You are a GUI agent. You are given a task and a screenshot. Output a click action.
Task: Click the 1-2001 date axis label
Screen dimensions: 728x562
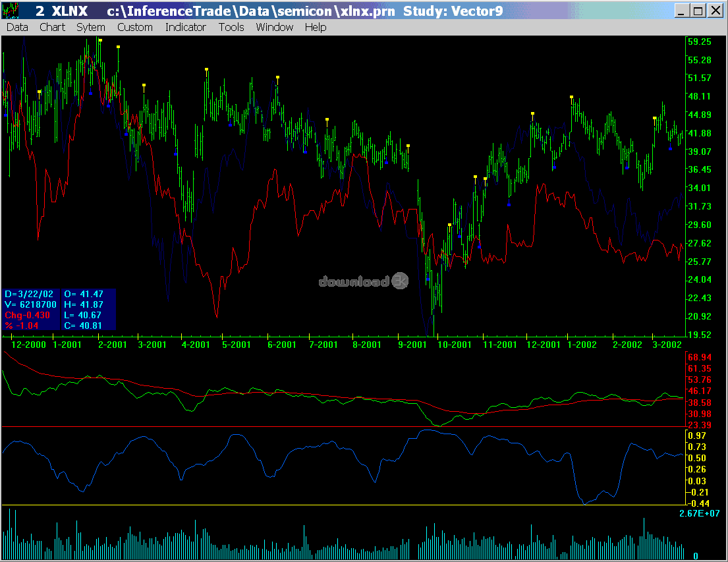[67, 345]
